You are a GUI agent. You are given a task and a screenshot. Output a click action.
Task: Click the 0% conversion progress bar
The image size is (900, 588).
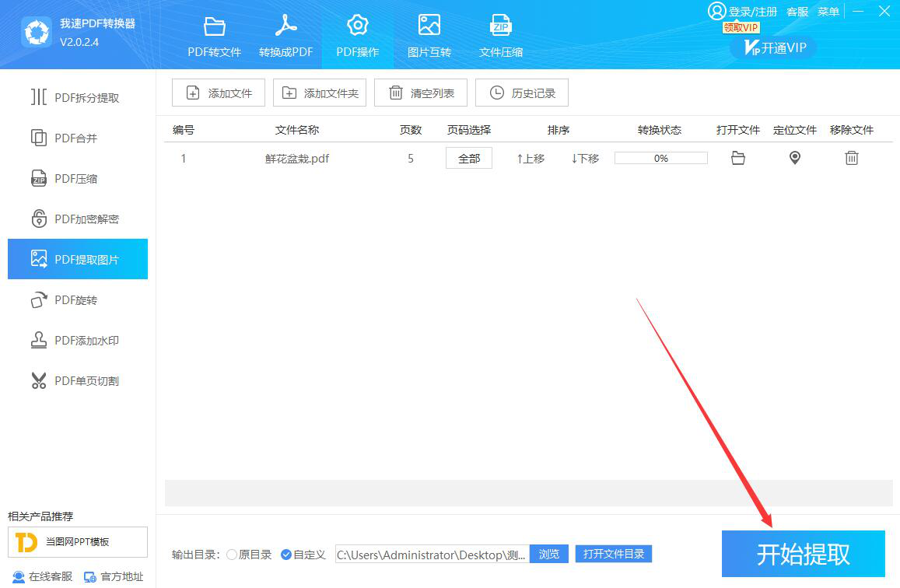click(660, 159)
